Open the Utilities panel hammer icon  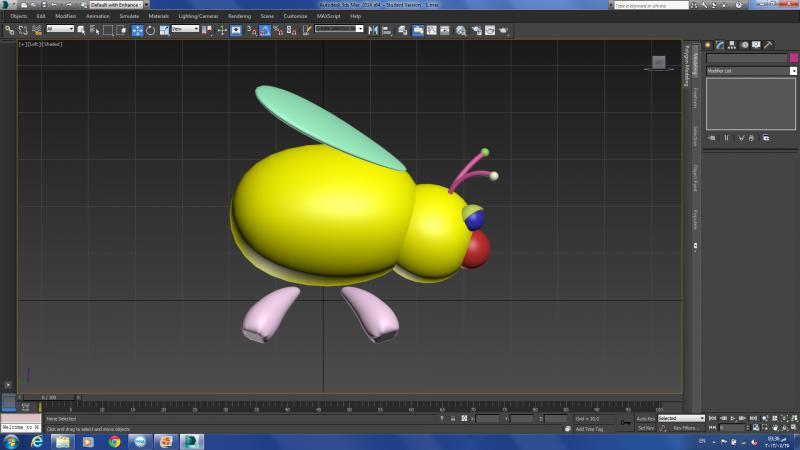768,45
